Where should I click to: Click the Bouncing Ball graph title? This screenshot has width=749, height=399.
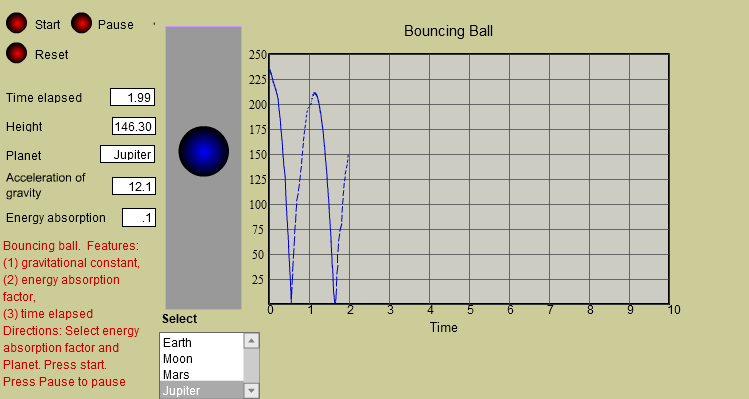(448, 31)
